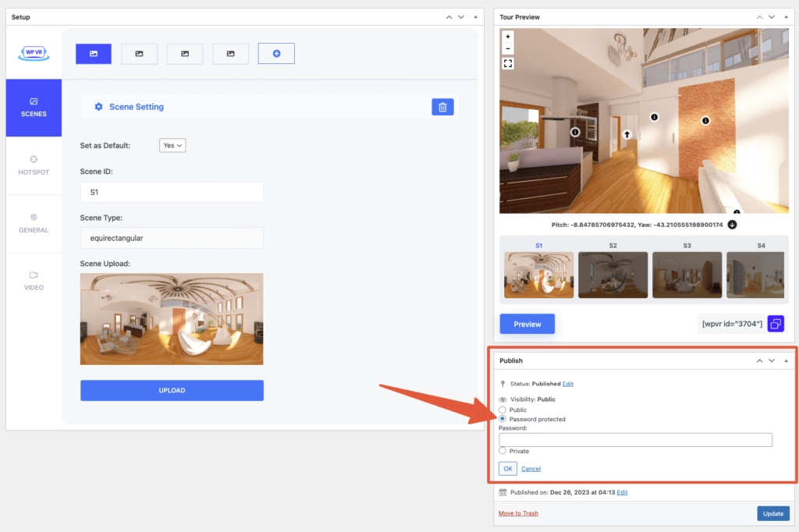799x532 pixels.
Task: Move Tour Preview panel up
Action: tap(759, 17)
